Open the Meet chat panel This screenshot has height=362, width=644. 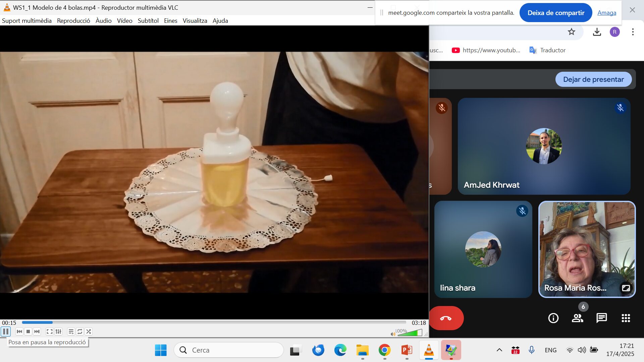pyautogui.click(x=601, y=318)
